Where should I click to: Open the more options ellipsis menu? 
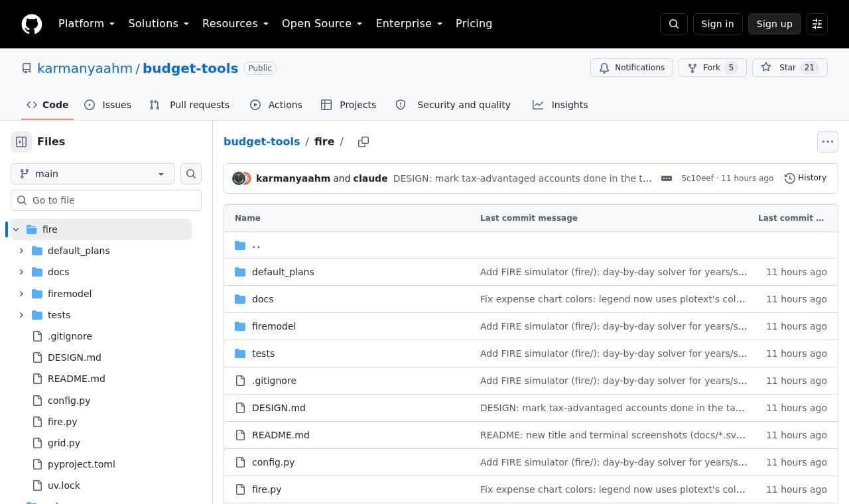[828, 142]
